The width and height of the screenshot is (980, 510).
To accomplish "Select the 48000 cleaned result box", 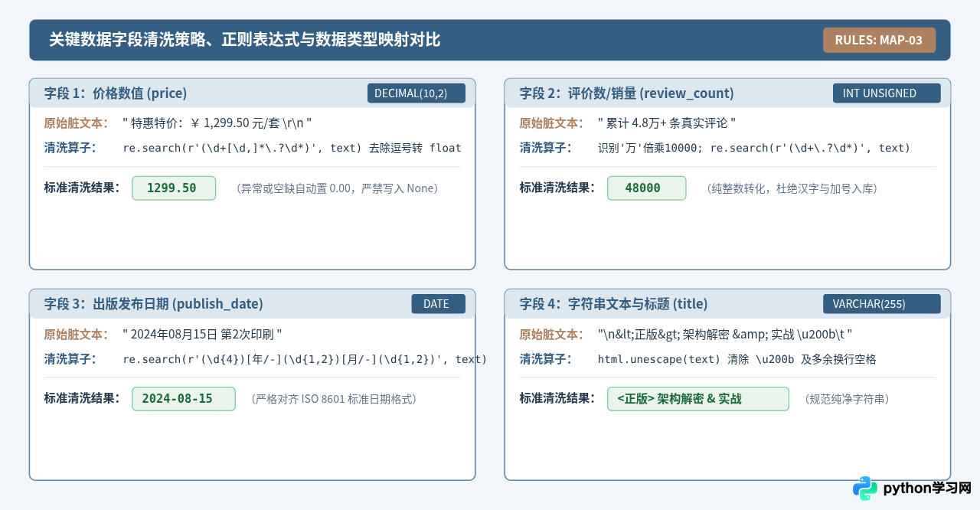I will click(646, 188).
